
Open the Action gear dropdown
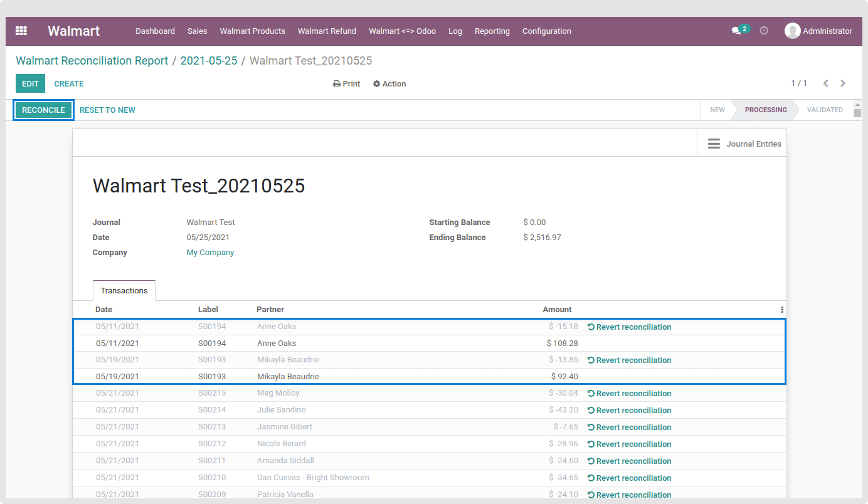tap(389, 84)
